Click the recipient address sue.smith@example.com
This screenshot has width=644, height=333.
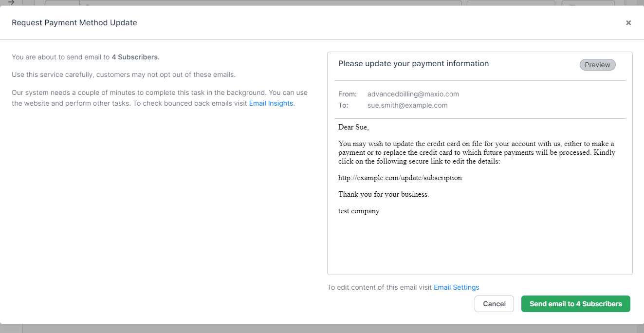(407, 105)
